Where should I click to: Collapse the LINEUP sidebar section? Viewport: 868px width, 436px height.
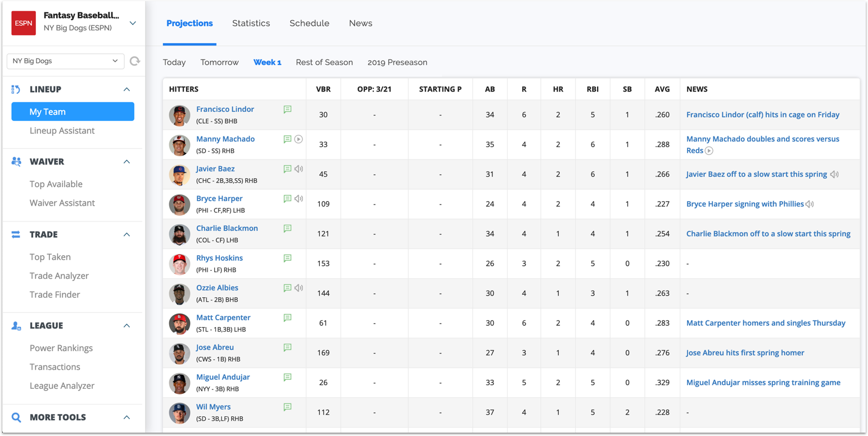pyautogui.click(x=126, y=89)
